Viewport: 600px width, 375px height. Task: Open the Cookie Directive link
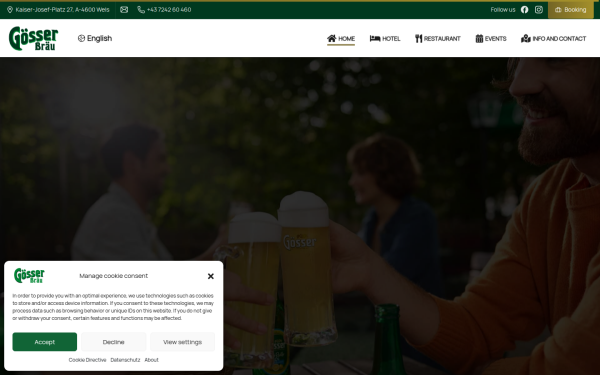click(x=87, y=360)
